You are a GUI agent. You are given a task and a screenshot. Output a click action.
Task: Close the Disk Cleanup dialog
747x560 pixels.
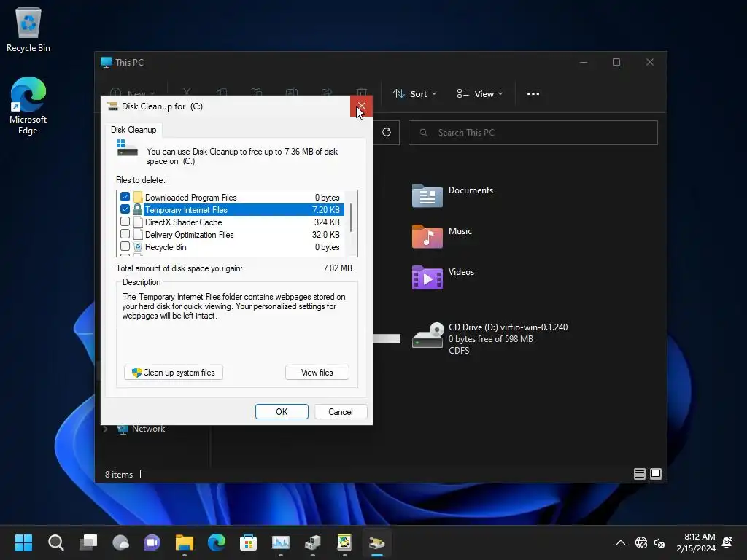(x=361, y=106)
